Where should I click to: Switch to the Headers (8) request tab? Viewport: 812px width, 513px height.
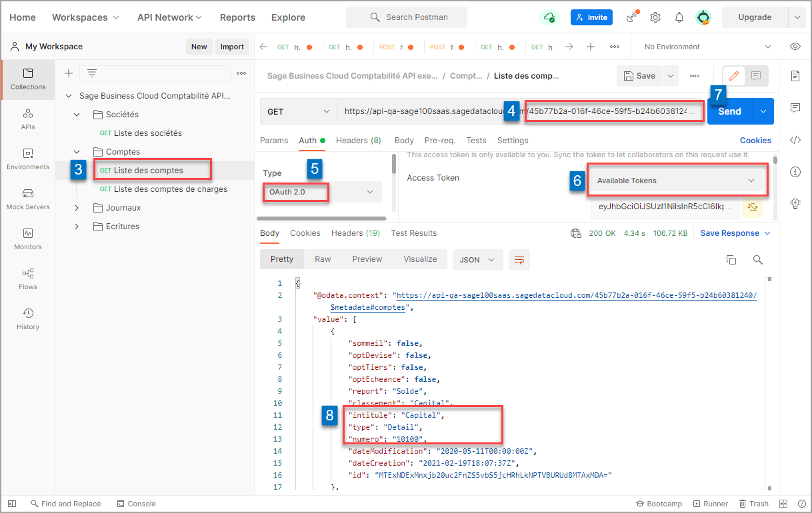pos(359,141)
